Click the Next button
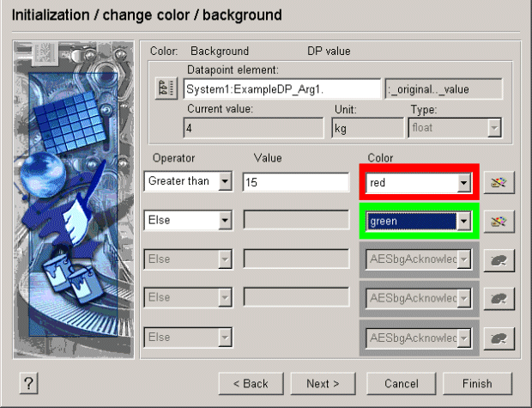 pyautogui.click(x=323, y=383)
